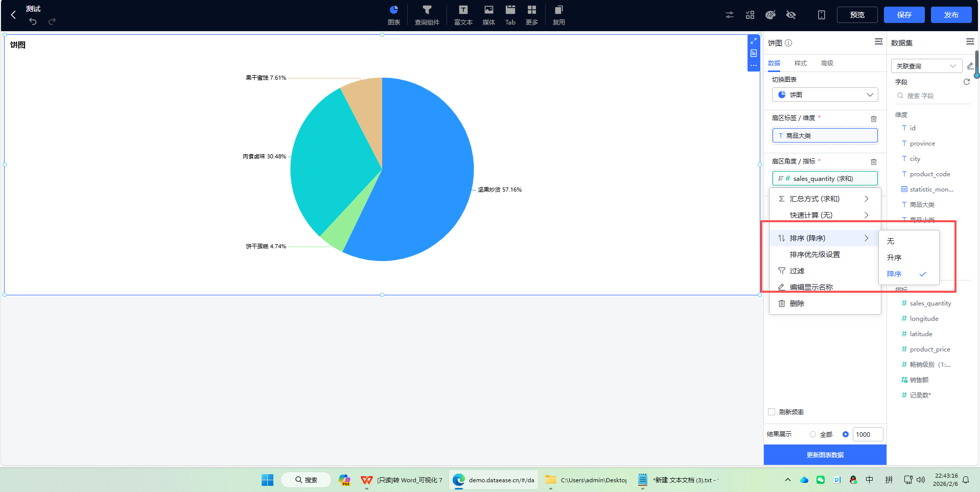Select the 全部 result display radio
Screen dimensions: 980x492
(x=813, y=434)
